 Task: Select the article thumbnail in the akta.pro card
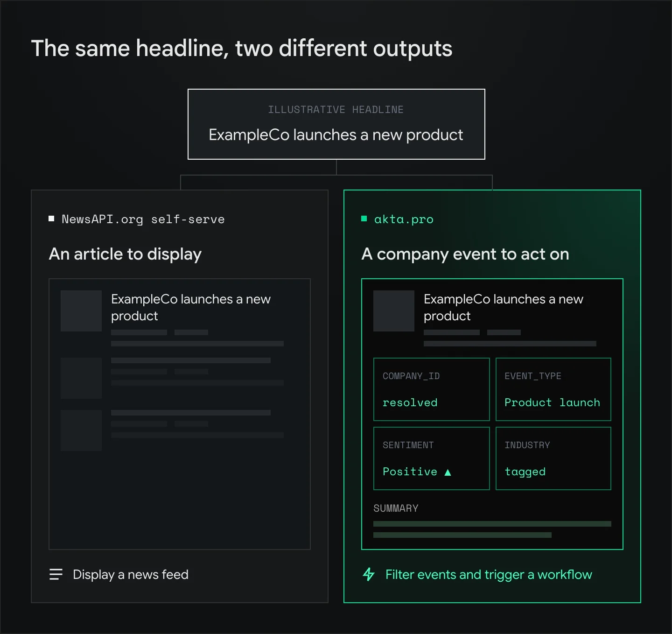394,311
